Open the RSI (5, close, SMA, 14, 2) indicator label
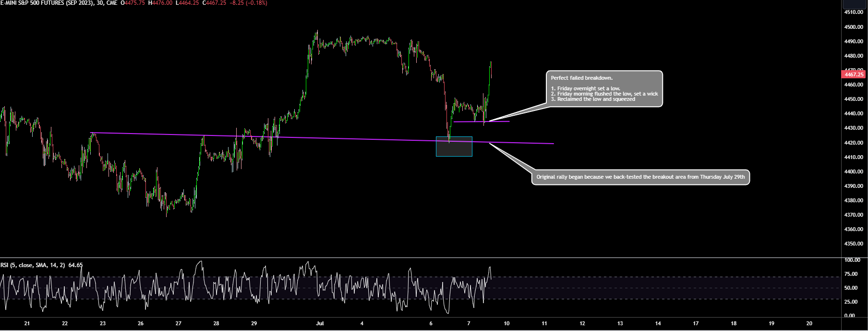The image size is (868, 331). pos(33,265)
